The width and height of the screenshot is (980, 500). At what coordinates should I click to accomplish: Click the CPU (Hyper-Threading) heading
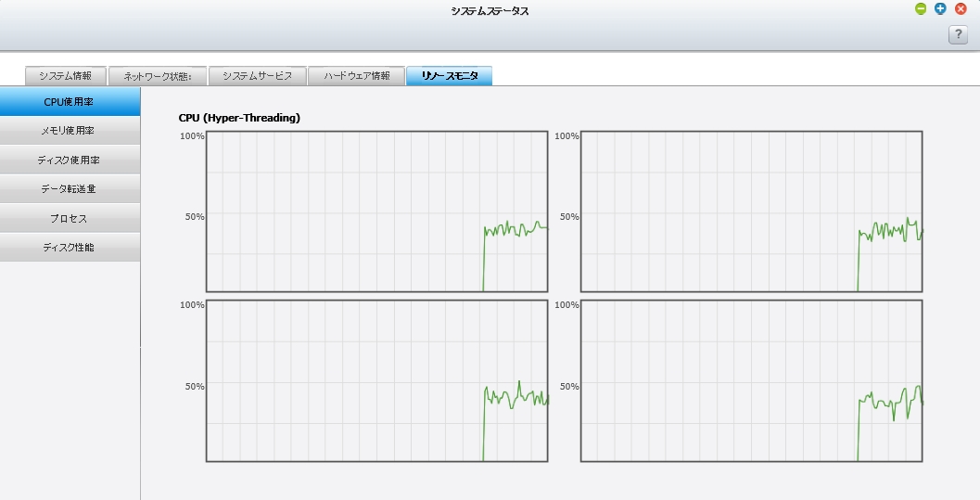point(239,118)
